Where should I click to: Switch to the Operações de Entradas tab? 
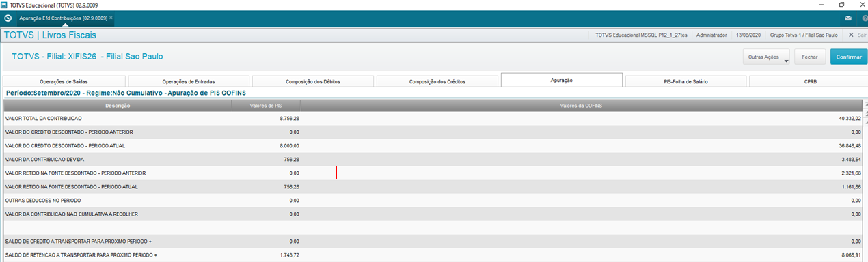click(189, 81)
